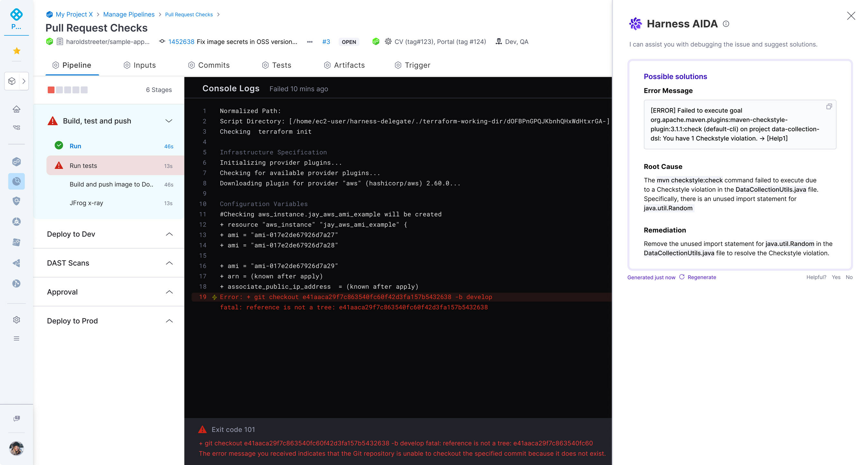Click the shield security icon in sidebar
868x465 pixels.
coord(16,201)
